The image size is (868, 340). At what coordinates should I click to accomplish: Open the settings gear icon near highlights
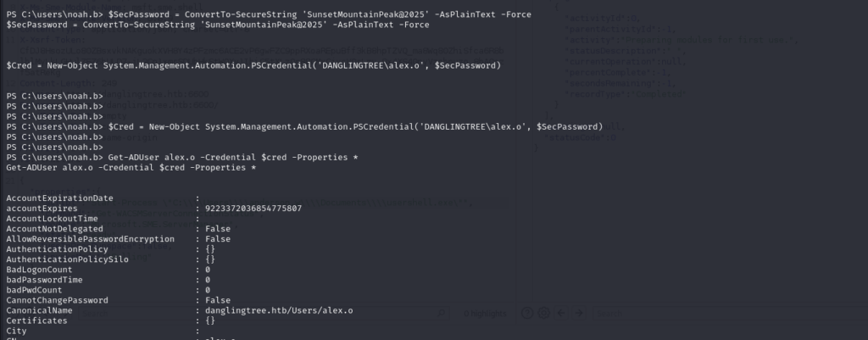543,314
